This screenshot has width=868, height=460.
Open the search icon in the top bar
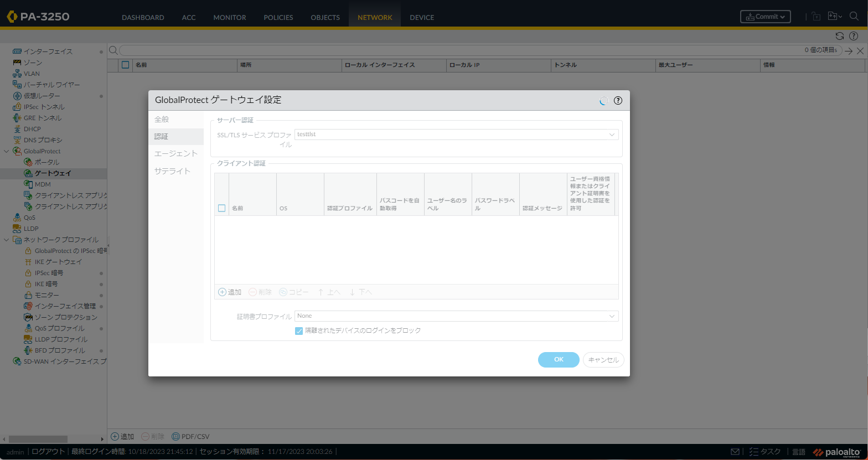point(854,17)
